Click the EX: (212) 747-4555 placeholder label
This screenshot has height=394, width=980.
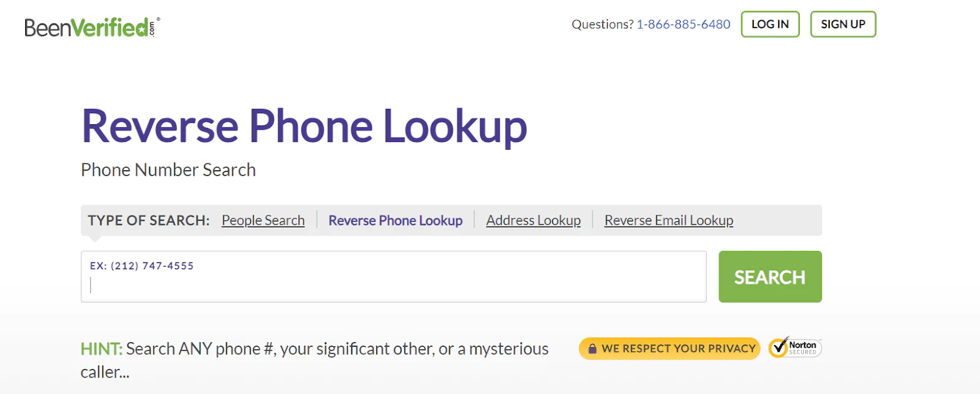click(141, 266)
